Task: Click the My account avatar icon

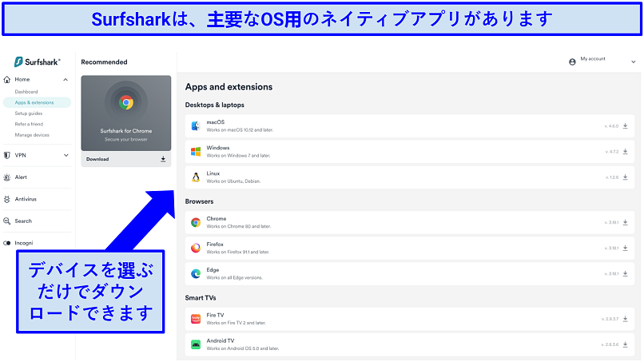Action: [572, 62]
